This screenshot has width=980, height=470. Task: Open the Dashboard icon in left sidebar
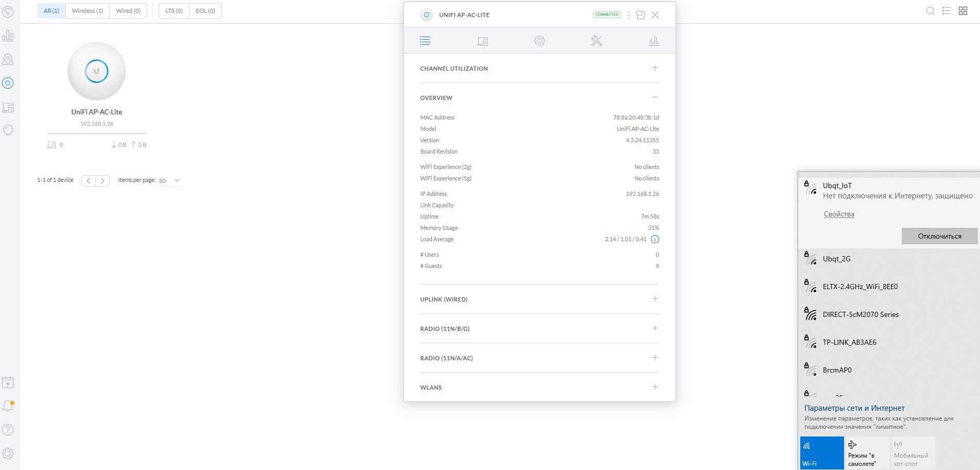pos(8,11)
